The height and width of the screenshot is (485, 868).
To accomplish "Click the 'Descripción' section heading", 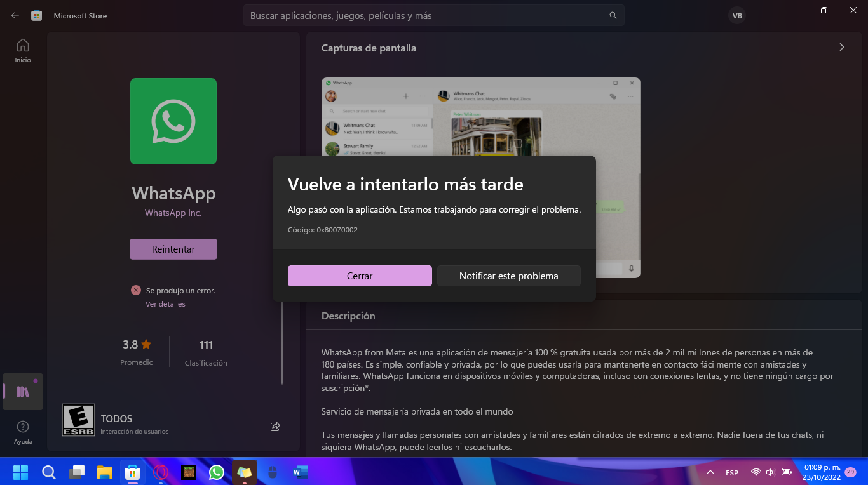I will pos(348,316).
